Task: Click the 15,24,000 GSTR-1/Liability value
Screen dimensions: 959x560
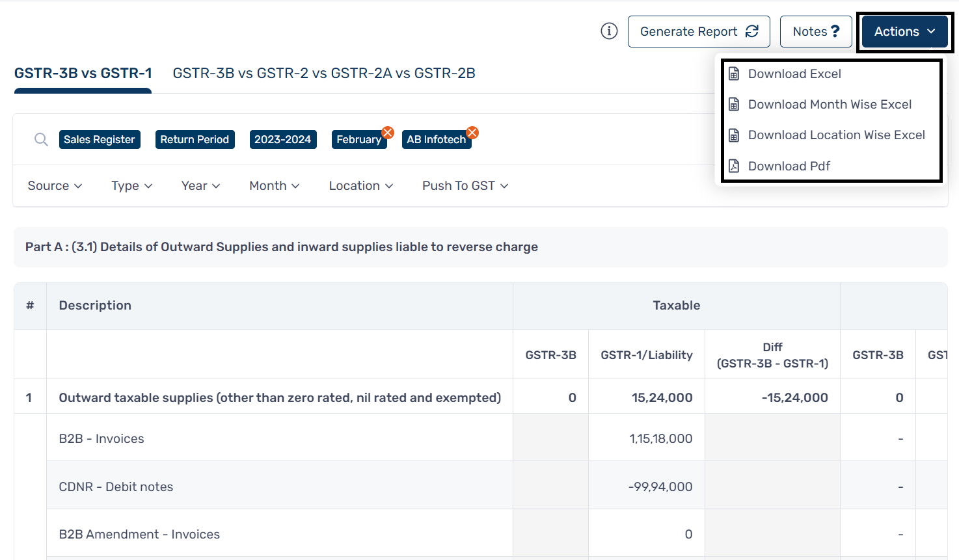Action: 662,397
